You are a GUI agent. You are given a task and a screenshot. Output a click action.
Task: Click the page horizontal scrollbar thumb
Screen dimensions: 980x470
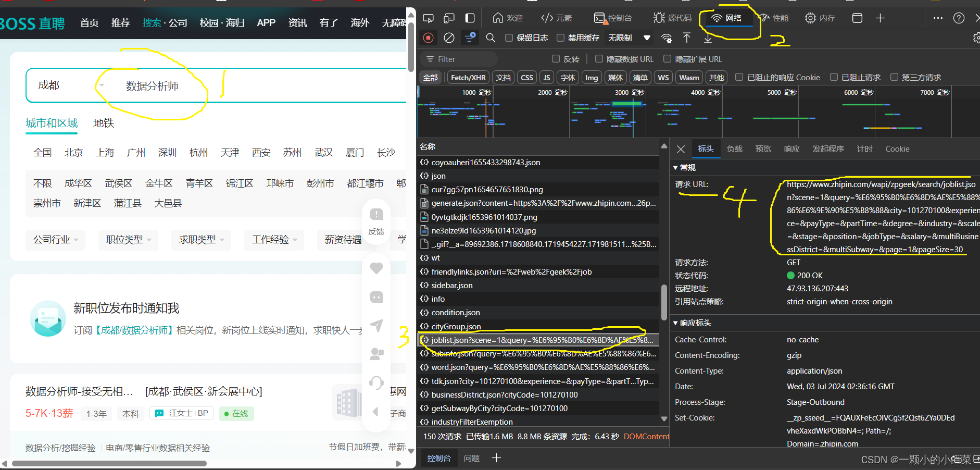point(109,463)
